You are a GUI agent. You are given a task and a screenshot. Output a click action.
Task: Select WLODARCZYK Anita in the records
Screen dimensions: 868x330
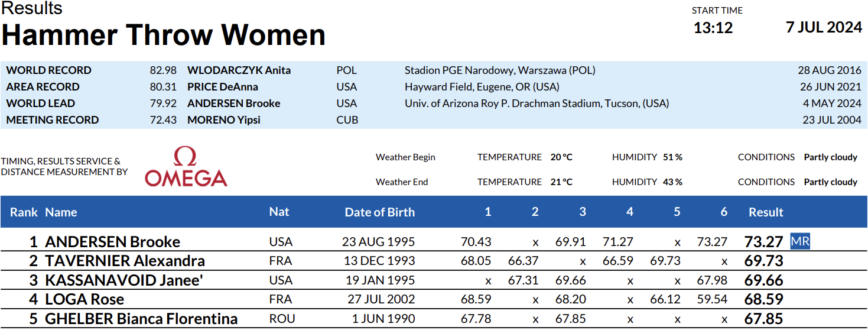point(239,70)
